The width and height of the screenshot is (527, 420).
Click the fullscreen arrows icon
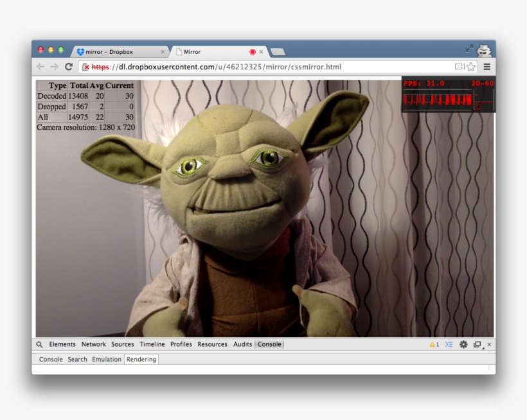(469, 49)
